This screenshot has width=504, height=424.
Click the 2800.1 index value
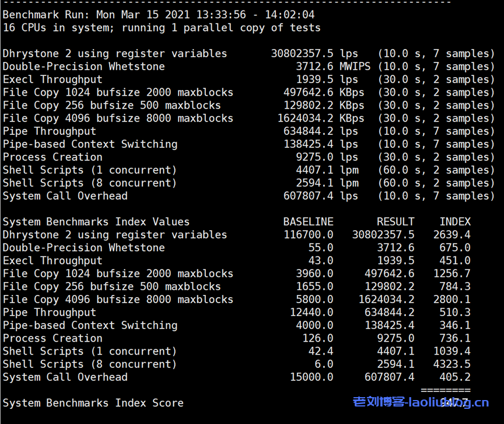pyautogui.click(x=452, y=300)
